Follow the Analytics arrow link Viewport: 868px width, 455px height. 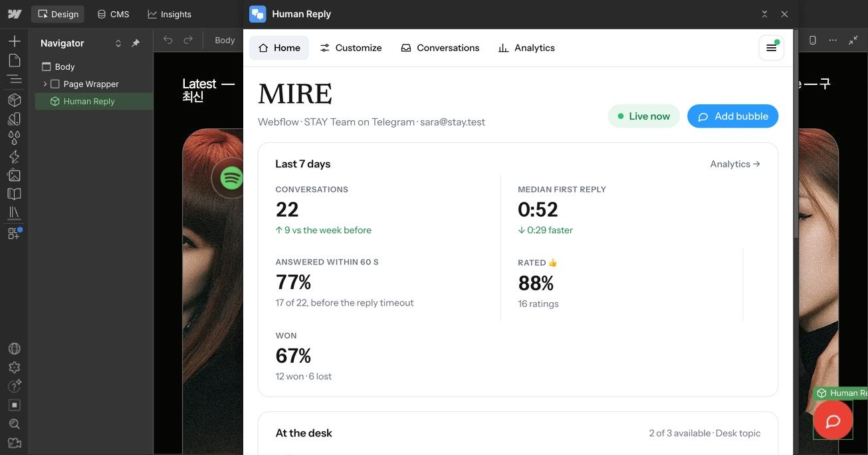point(735,164)
